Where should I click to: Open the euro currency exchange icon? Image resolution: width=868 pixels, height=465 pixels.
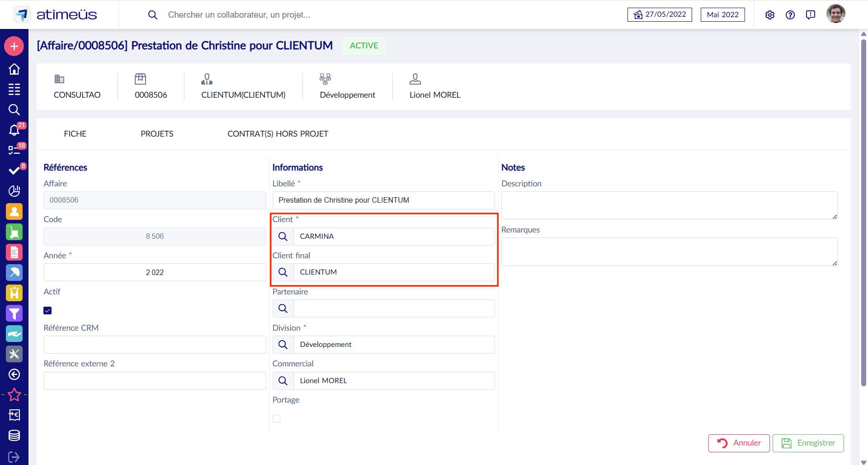[14, 415]
